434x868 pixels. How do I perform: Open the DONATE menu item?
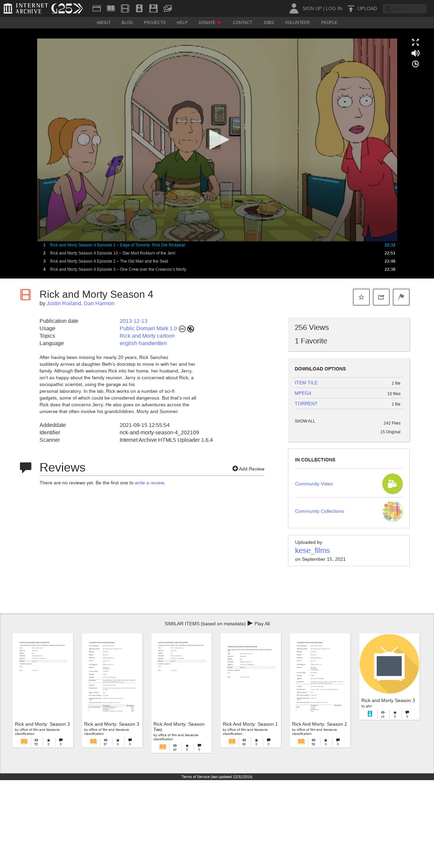tap(210, 23)
